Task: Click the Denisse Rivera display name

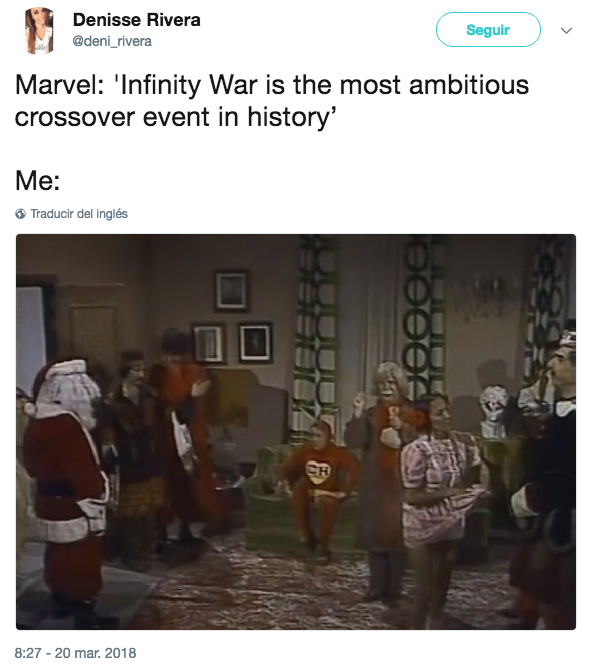Action: (137, 20)
